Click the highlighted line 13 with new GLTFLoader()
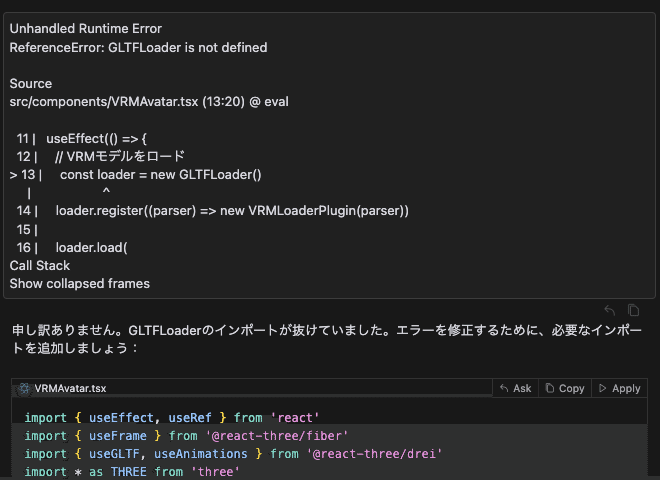Viewport: 660px width, 480px height. tap(136, 174)
